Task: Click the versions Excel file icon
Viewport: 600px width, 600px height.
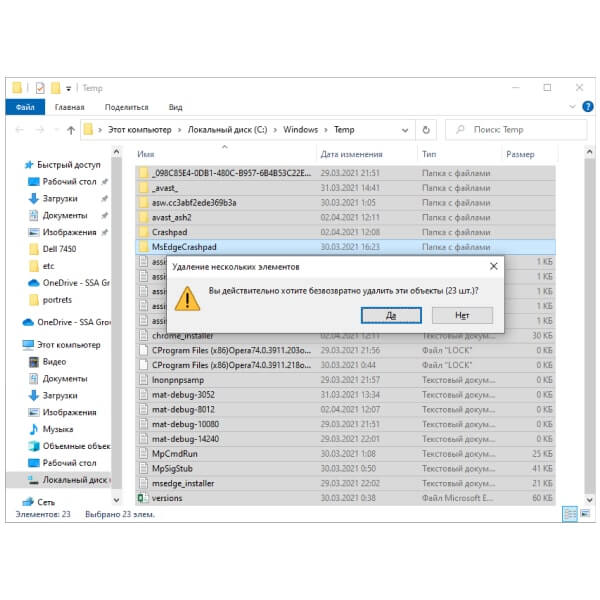Action: (x=143, y=498)
